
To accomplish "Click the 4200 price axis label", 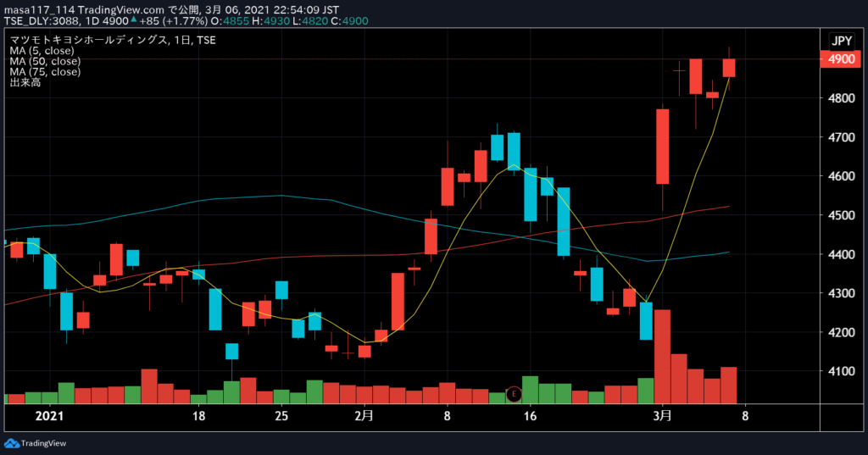I will (x=842, y=333).
